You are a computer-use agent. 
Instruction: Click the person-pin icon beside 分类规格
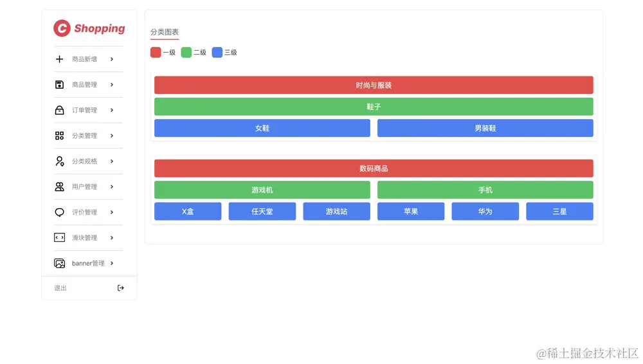pyautogui.click(x=59, y=161)
